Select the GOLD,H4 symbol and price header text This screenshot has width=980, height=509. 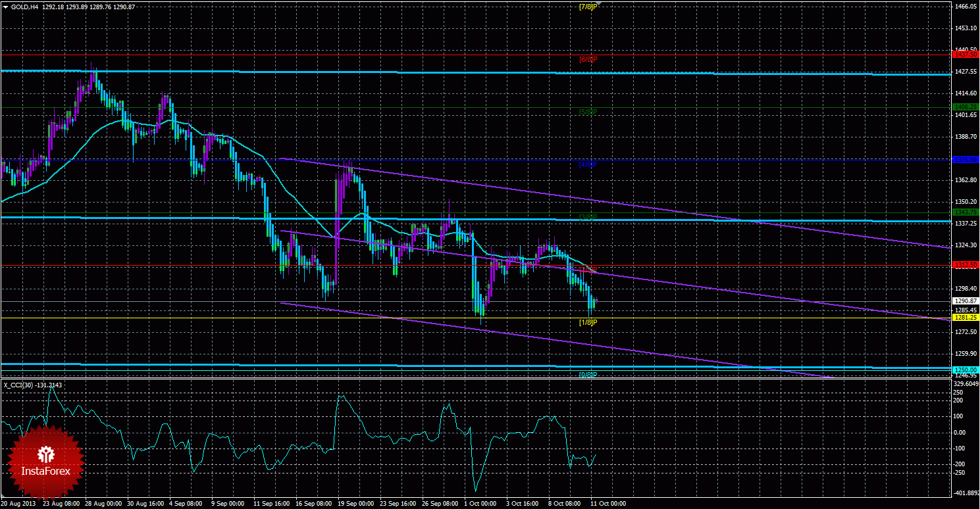pyautogui.click(x=73, y=6)
